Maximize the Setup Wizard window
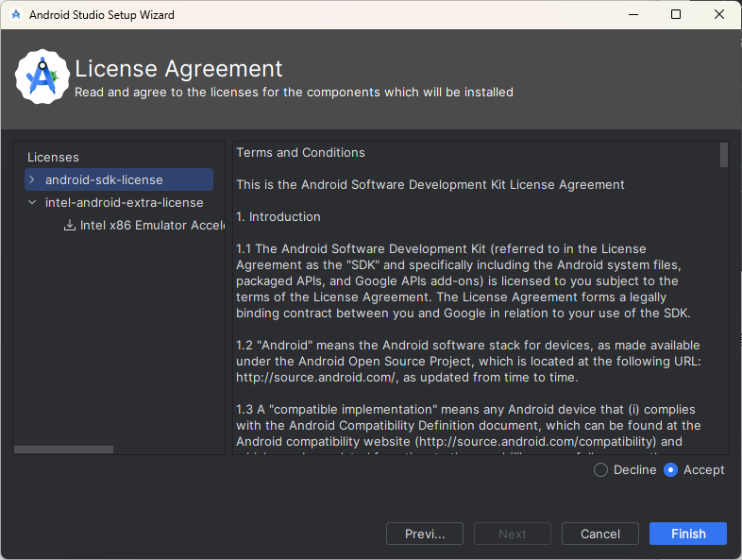Screen dimensions: 742x560 coord(676,14)
